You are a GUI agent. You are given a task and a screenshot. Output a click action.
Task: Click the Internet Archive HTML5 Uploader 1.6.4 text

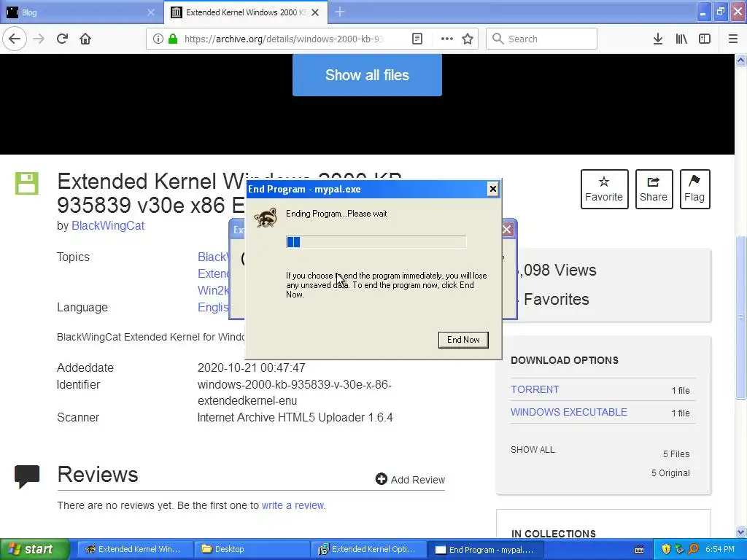tap(295, 417)
